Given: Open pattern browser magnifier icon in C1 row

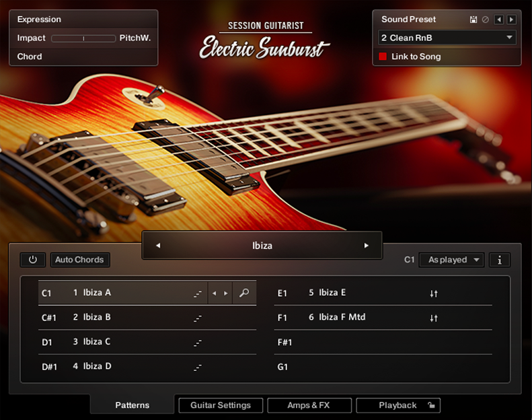Looking at the screenshot, I should (x=244, y=293).
